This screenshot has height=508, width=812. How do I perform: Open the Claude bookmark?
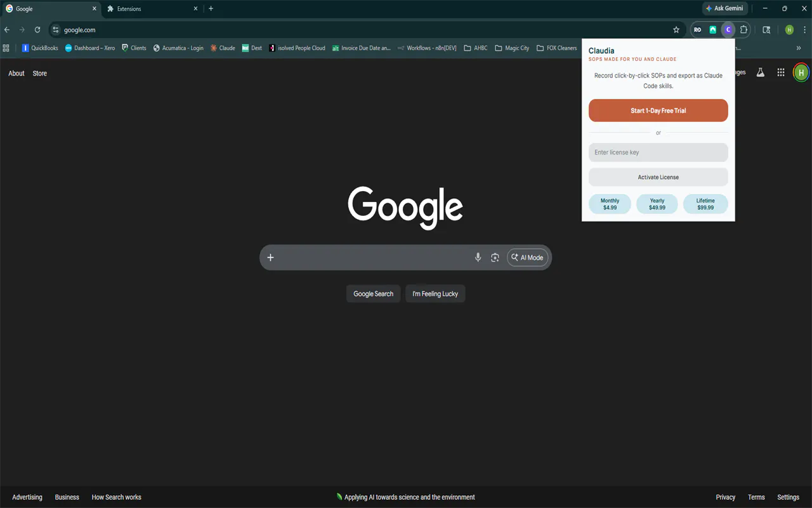click(223, 48)
